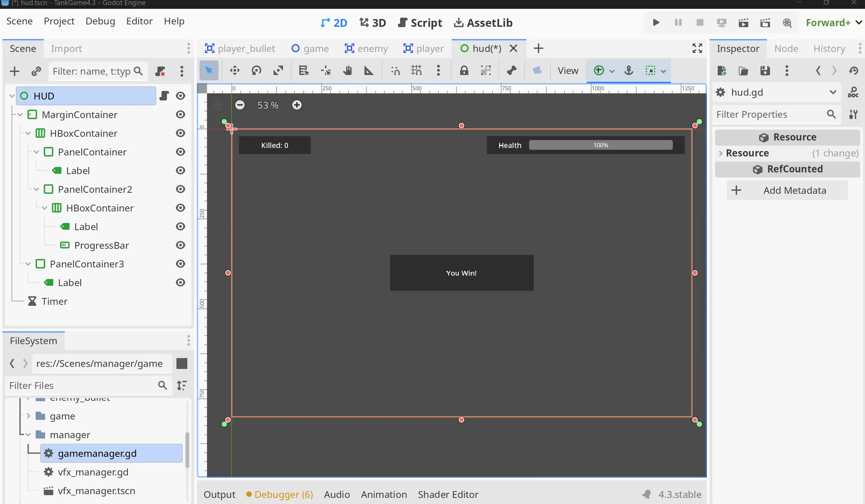Toggle Grid Snap icon
The image size is (865, 504).
click(416, 70)
